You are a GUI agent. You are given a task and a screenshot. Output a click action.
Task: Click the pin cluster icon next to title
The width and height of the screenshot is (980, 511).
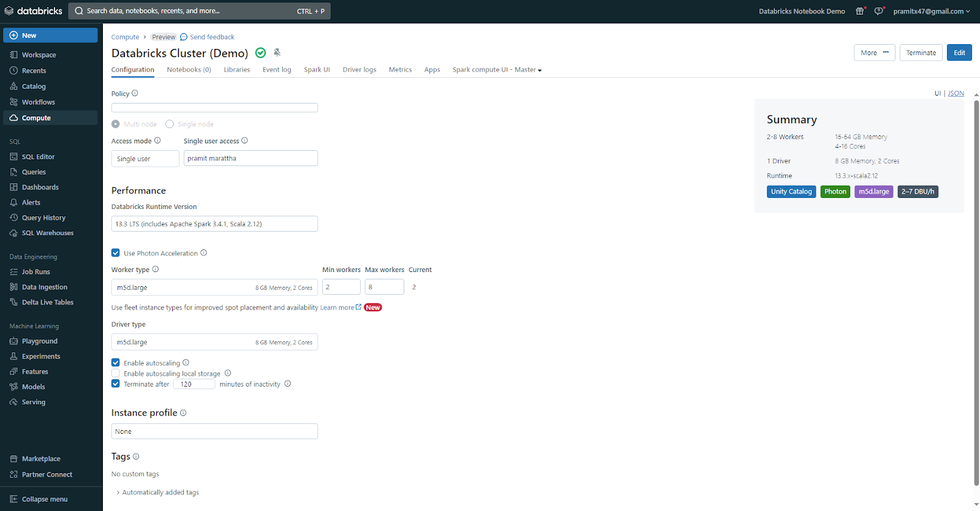277,53
